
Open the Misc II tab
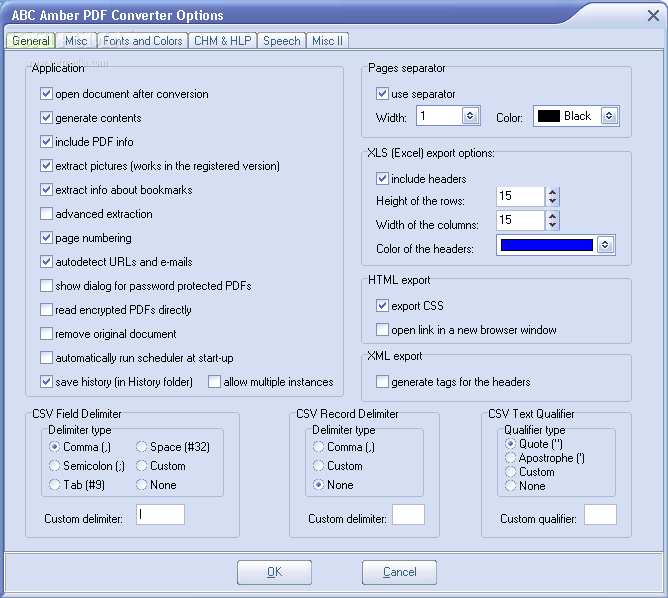(x=327, y=41)
